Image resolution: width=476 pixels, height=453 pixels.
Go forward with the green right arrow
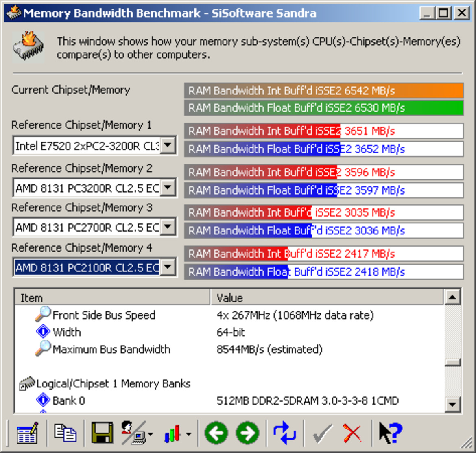click(248, 433)
